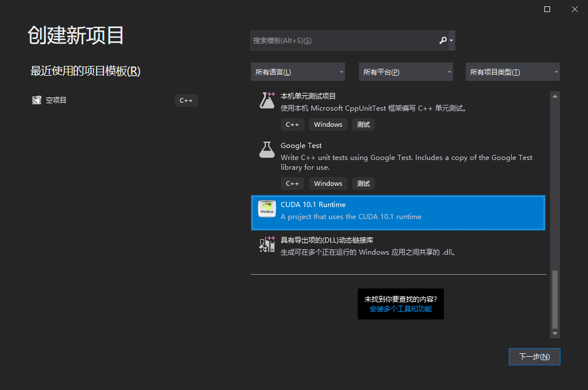
Task: Open the 所有平台 dropdown
Action: coord(405,71)
